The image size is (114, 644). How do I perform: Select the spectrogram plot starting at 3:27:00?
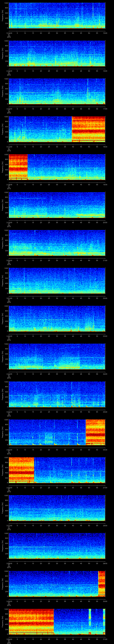[57, 508]
